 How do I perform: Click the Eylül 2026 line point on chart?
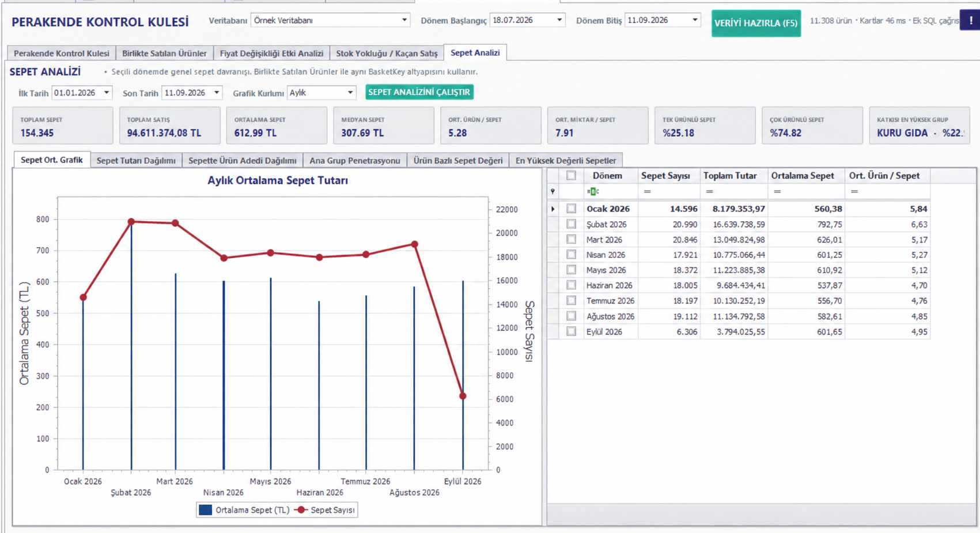[463, 396]
